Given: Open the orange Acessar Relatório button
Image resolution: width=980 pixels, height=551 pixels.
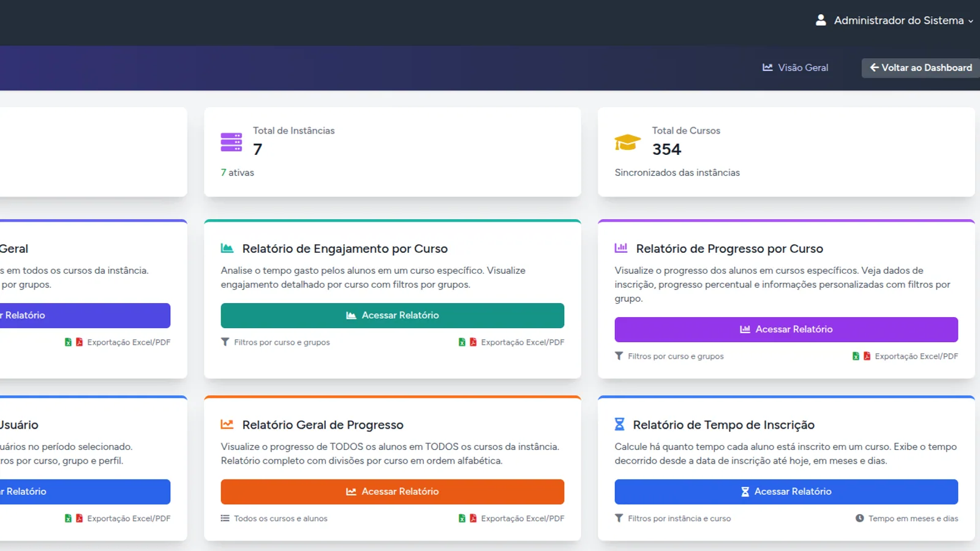Looking at the screenshot, I should point(393,492).
